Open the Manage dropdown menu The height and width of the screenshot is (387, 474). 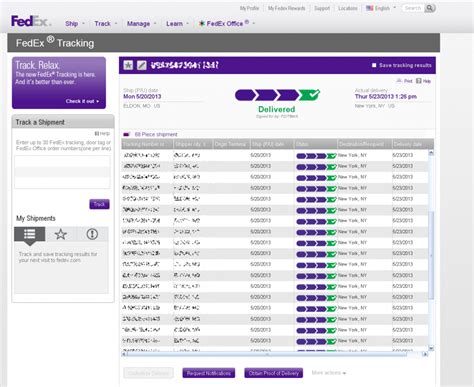coord(141,24)
